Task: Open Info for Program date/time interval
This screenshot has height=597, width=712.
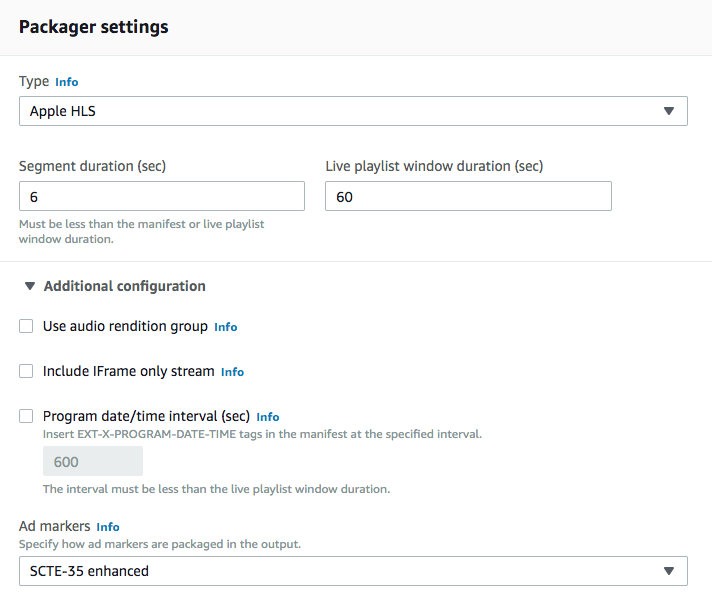Action: pos(268,417)
